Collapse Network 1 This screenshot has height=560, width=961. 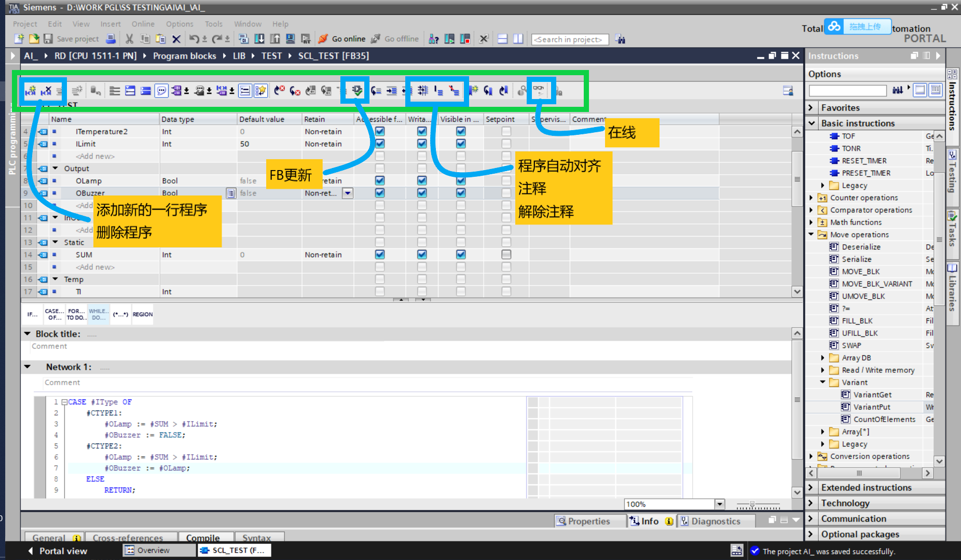pyautogui.click(x=28, y=367)
